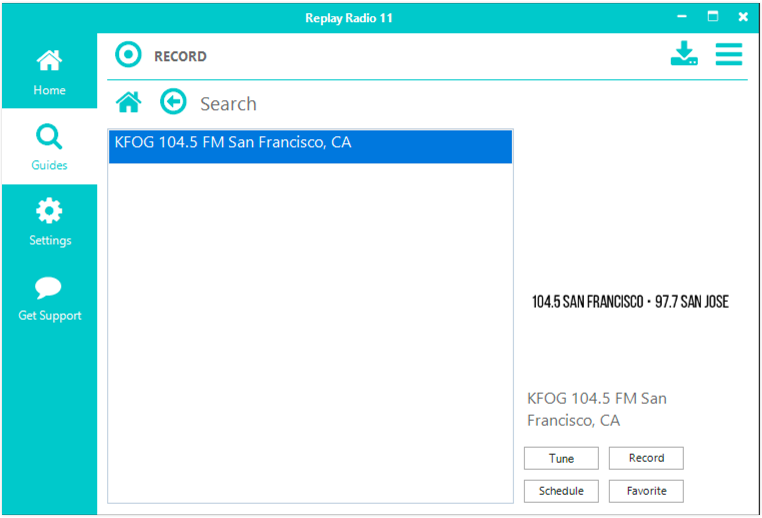Close the Replay Radio 11 window

(743, 17)
